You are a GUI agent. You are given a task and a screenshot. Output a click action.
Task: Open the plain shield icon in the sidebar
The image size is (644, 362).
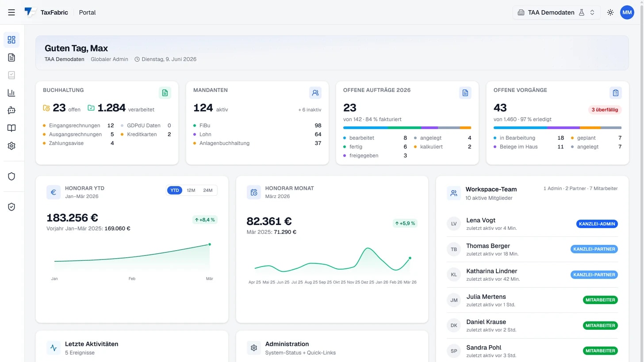(x=11, y=176)
